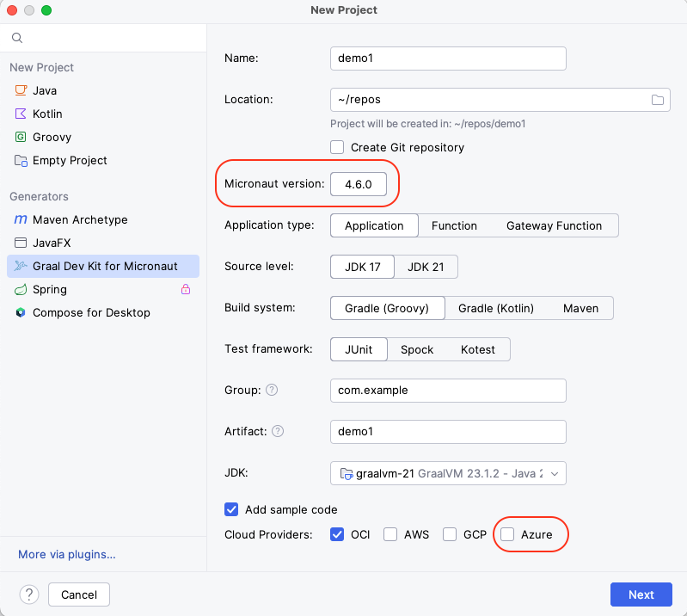Select the Compose for Desktop hexagon icon
The image size is (687, 616).
(21, 312)
